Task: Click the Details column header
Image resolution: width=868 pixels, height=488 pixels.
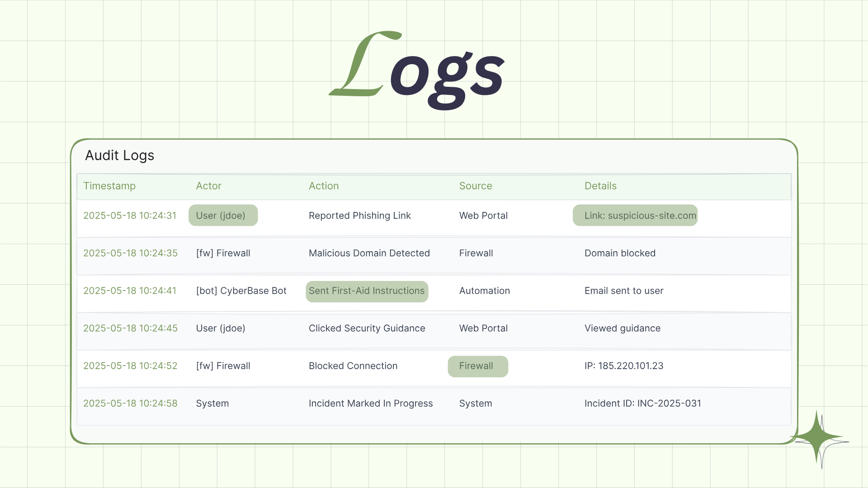Action: [x=600, y=186]
